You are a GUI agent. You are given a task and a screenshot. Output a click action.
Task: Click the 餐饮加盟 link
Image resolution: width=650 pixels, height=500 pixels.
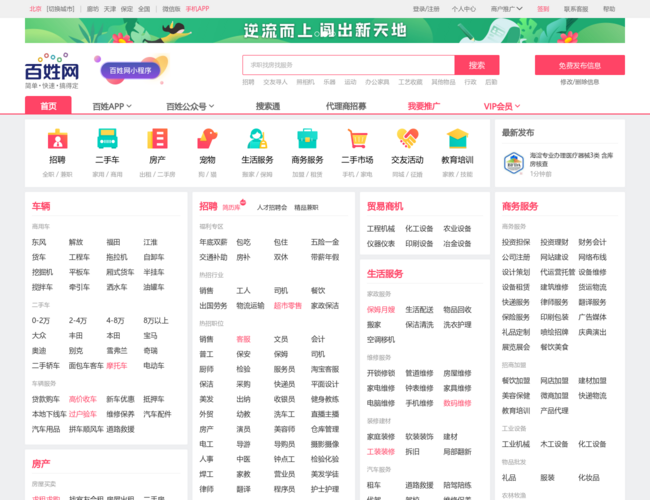click(516, 381)
